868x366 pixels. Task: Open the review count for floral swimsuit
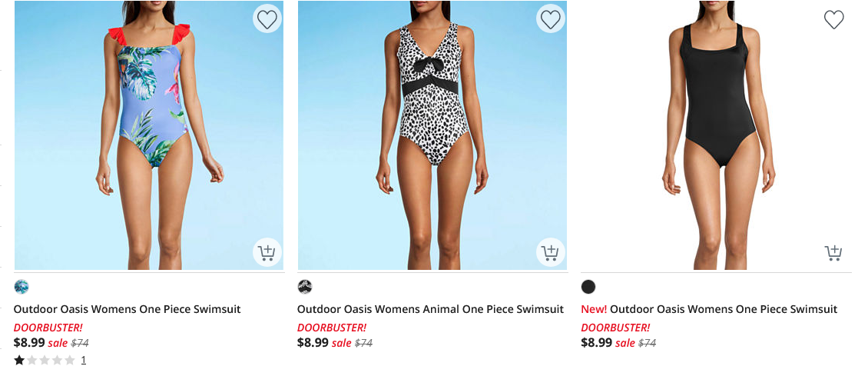(x=83, y=360)
